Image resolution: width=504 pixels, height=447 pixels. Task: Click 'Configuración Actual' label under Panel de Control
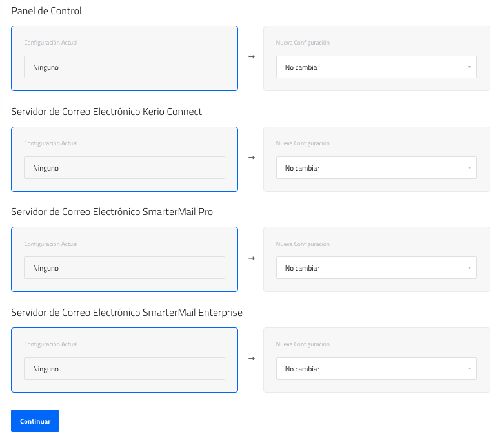tap(51, 43)
